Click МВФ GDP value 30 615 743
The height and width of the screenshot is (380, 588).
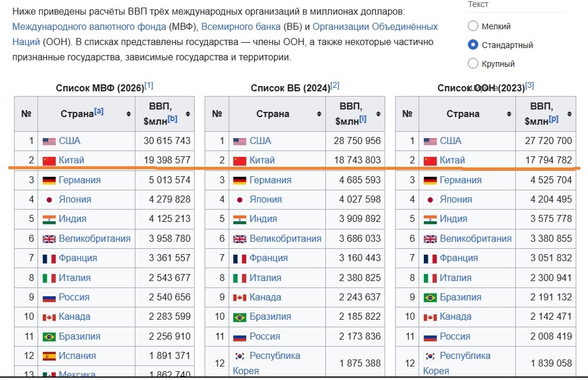[167, 141]
